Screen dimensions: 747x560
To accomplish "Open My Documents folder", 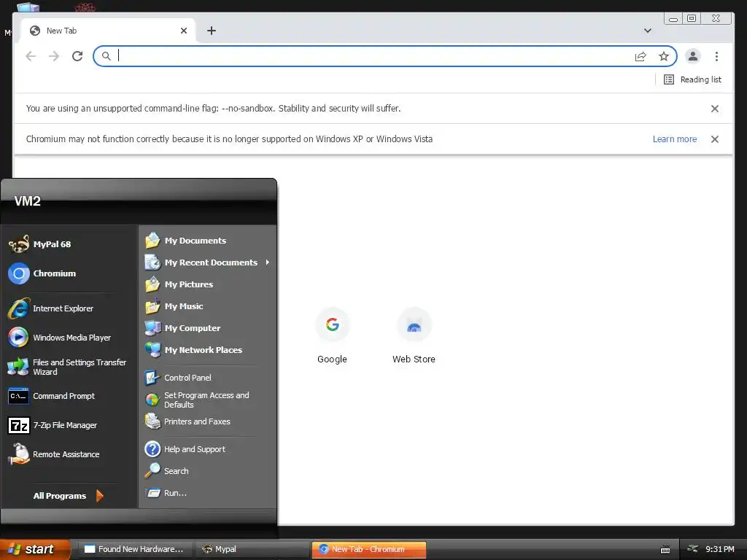I will [186, 241].
